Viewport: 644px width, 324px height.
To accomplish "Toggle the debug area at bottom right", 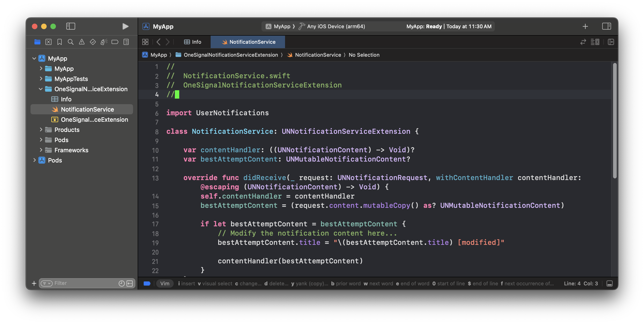I will tap(610, 283).
